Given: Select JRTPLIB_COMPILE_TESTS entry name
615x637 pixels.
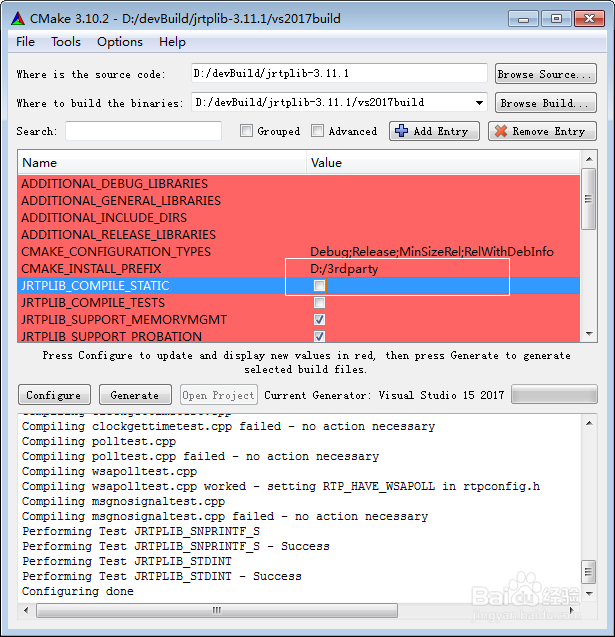Looking at the screenshot, I should click(x=93, y=303).
